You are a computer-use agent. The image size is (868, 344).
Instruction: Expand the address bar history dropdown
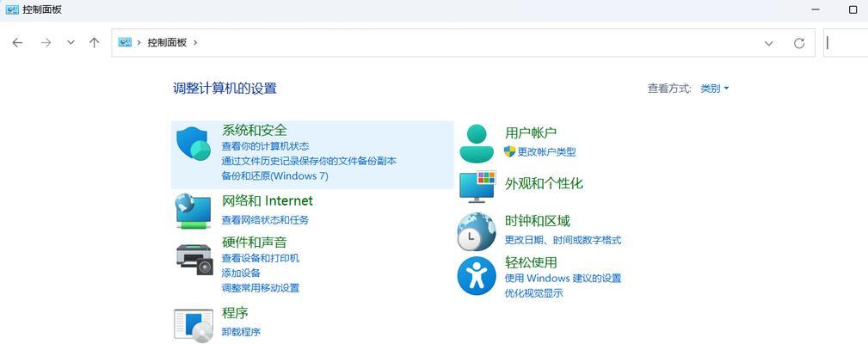(x=768, y=43)
